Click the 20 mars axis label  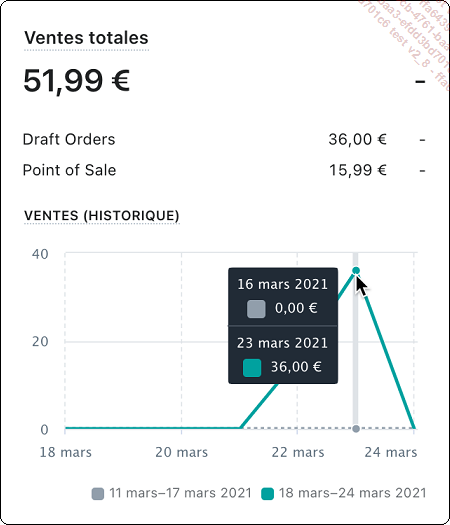181,452
